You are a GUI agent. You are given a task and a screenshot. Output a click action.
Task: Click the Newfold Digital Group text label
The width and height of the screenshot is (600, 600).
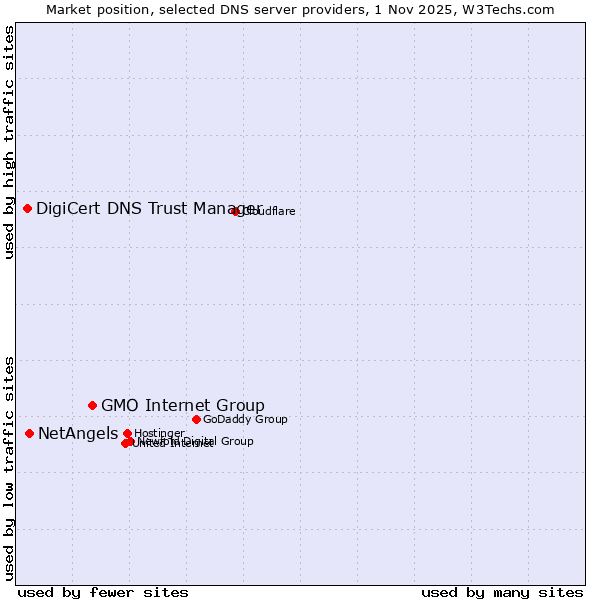coord(225,441)
